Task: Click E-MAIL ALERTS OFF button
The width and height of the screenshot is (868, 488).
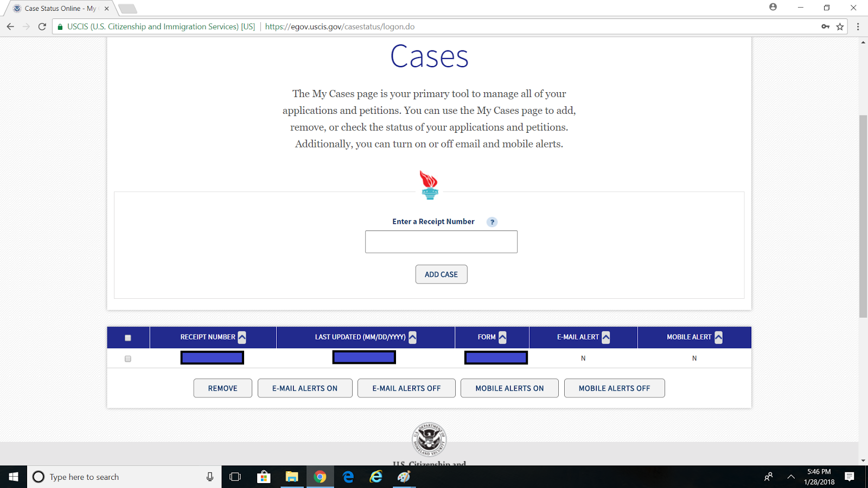Action: point(406,388)
